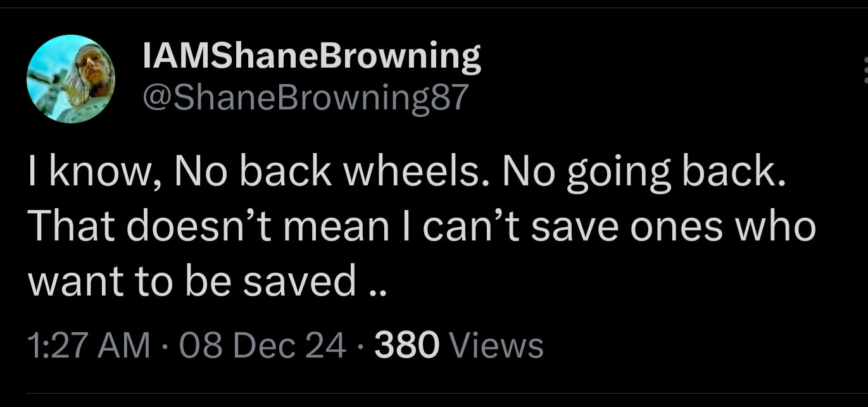The width and height of the screenshot is (868, 407).
Task: Open the tweet's more options menu
Action: [x=864, y=70]
